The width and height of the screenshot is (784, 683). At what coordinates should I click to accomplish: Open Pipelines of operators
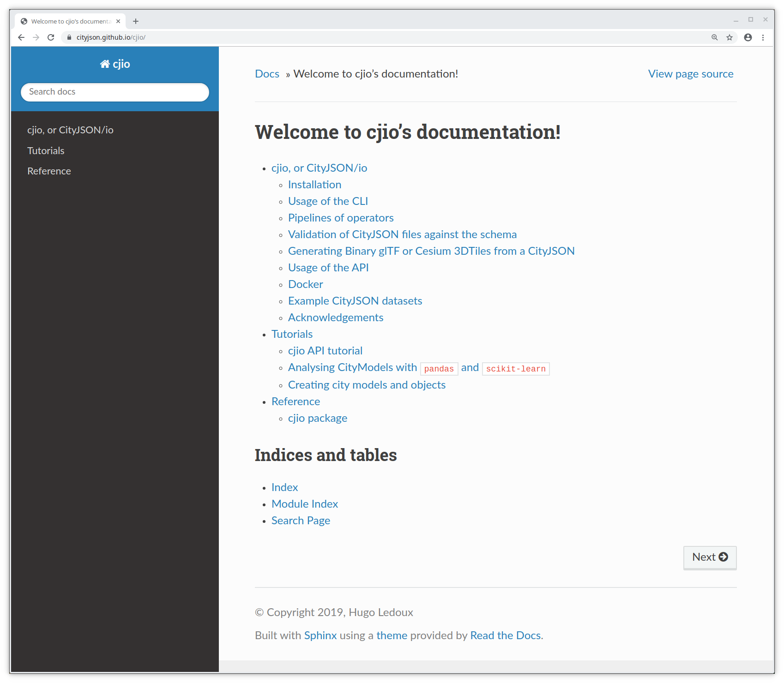[341, 218]
